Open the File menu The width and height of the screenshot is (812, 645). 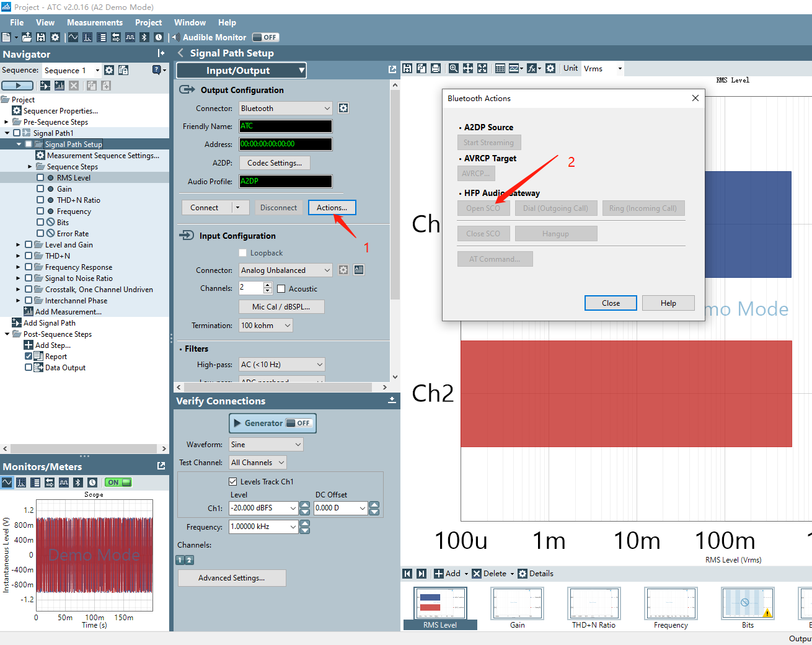17,22
